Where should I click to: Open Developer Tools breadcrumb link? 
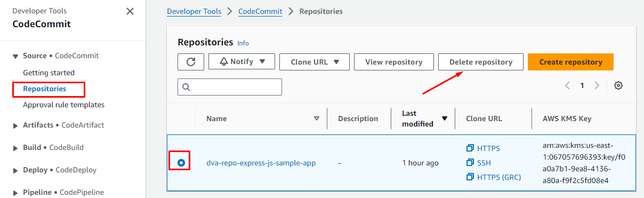coord(194,11)
